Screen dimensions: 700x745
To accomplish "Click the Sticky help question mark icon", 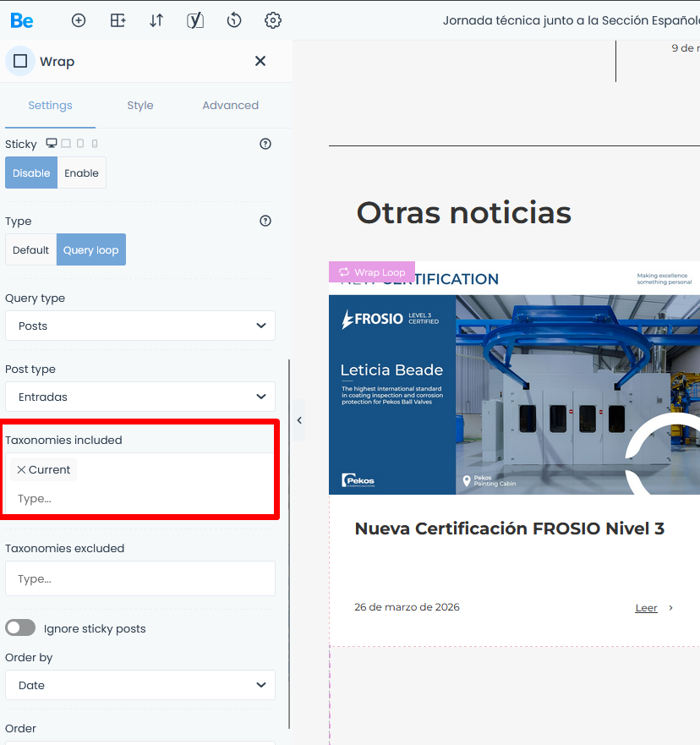I will click(265, 144).
